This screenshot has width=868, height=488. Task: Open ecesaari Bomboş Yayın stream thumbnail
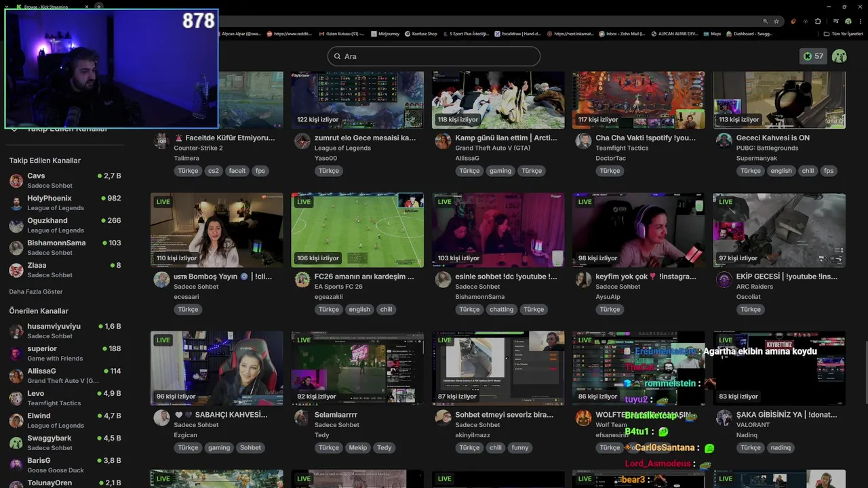[217, 230]
